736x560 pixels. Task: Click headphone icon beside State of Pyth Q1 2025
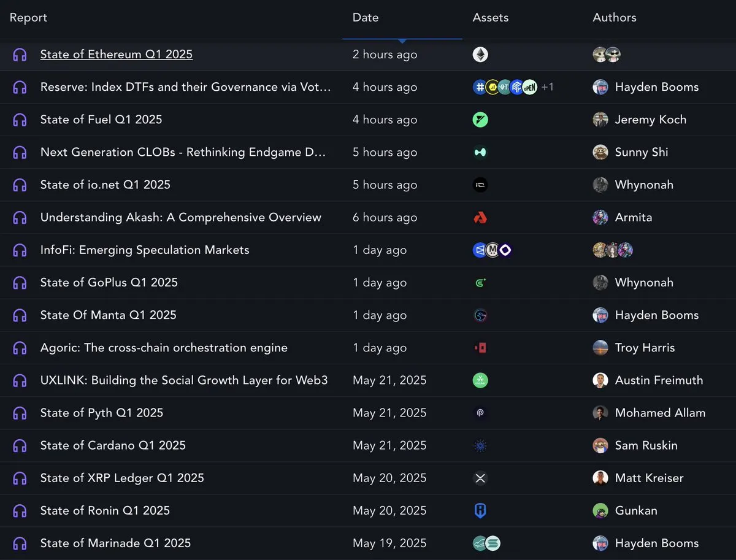click(x=20, y=413)
